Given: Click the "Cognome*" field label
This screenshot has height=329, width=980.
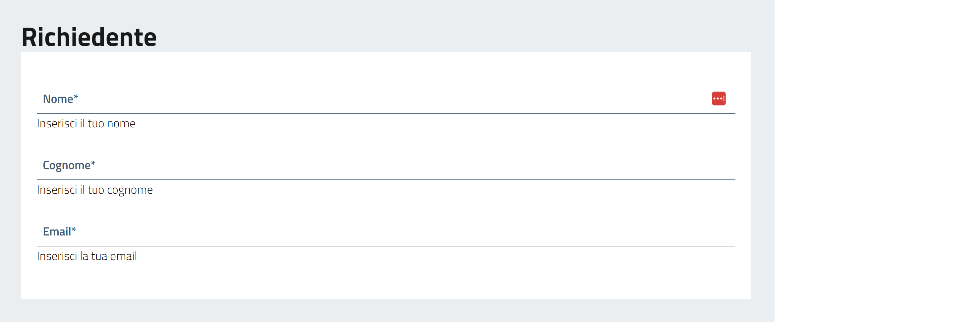Looking at the screenshot, I should pos(67,165).
